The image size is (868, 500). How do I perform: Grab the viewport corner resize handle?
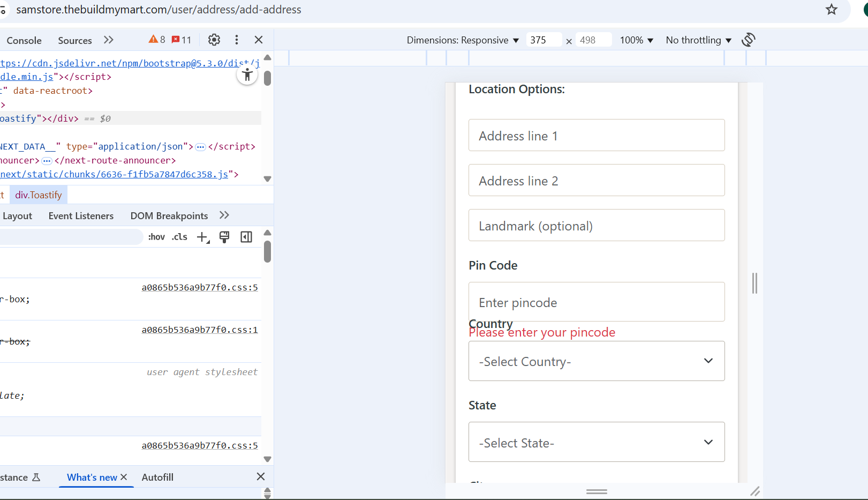(755, 491)
